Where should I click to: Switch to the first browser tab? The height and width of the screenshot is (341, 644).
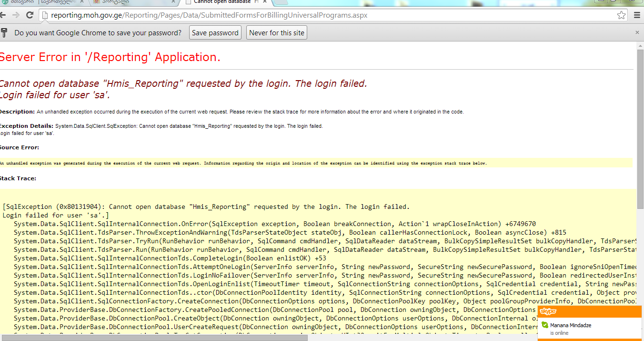[29, 2]
